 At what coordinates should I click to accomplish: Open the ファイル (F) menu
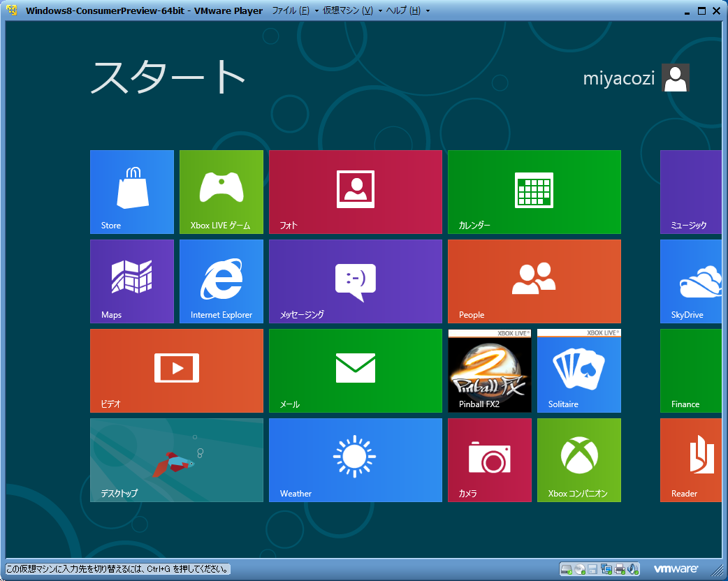(x=291, y=10)
